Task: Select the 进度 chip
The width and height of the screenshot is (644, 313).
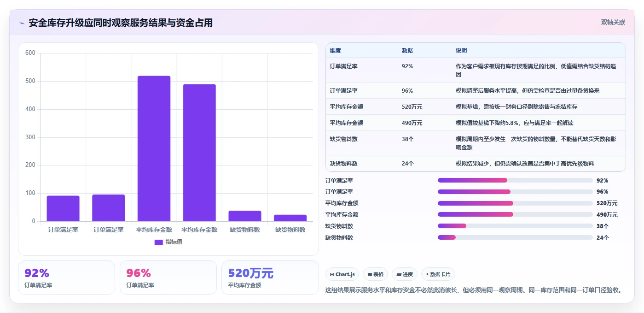Action: pyautogui.click(x=404, y=274)
